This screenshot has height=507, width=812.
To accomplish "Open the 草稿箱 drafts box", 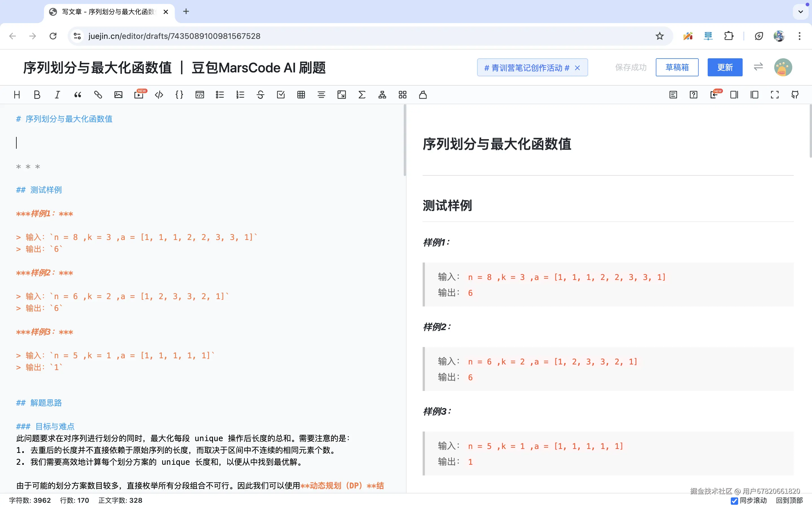I will pyautogui.click(x=677, y=67).
